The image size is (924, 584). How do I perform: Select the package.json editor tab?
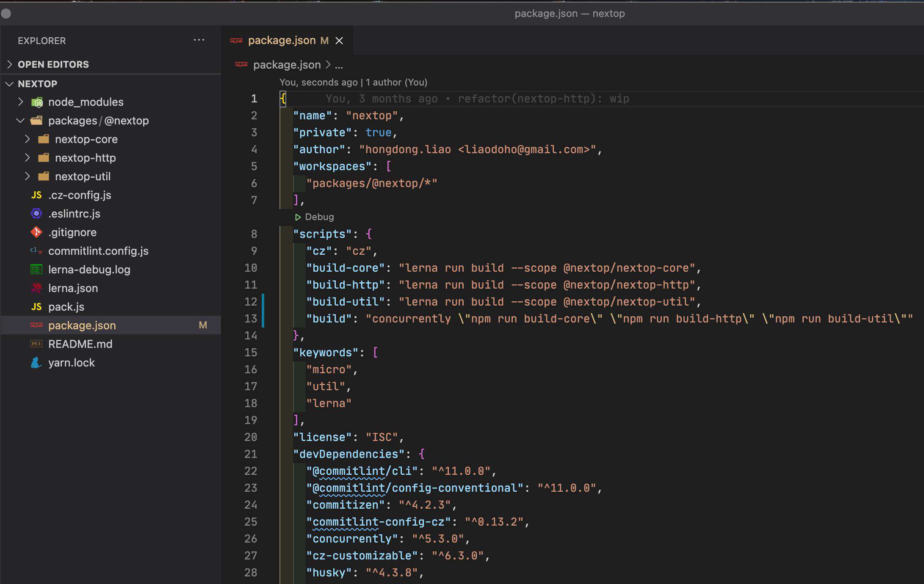287,40
